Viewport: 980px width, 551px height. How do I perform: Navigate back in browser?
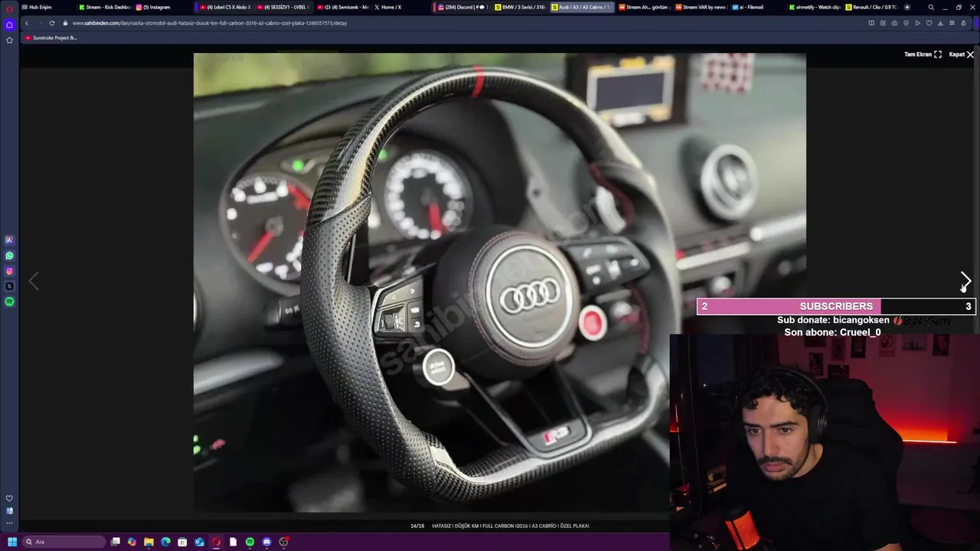click(x=27, y=23)
